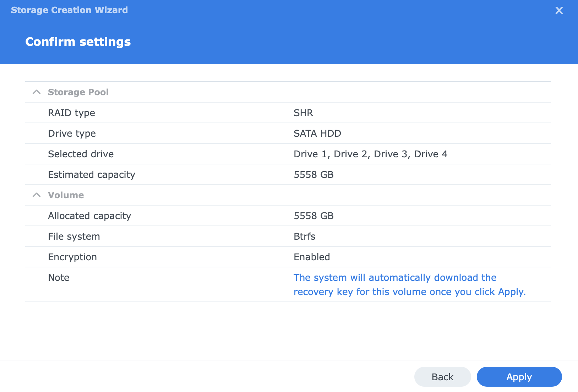Screen dimensions: 578x392
Task: Click the Allocated capacity row label
Action: pyautogui.click(x=89, y=216)
